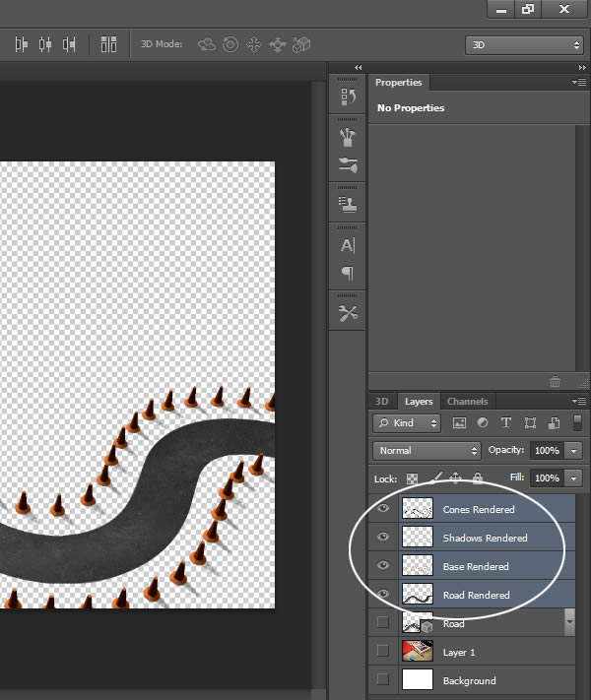Click the Opacity 100% field
This screenshot has height=700, width=591.
[x=548, y=451]
